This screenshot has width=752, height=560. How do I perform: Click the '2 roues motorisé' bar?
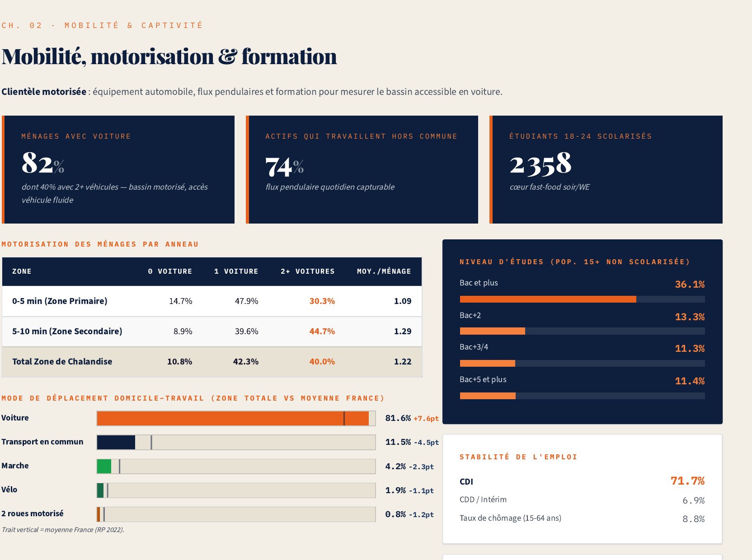(99, 514)
